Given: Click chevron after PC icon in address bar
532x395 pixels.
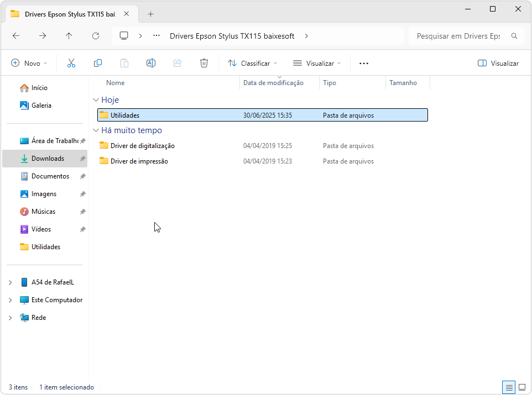Looking at the screenshot, I should 140,36.
